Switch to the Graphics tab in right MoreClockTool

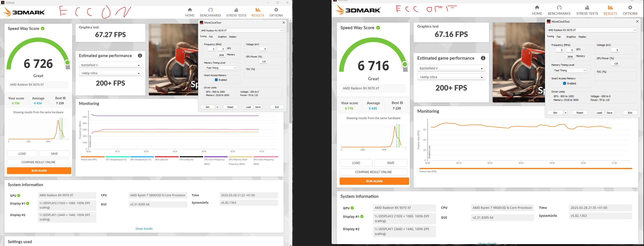571,37
